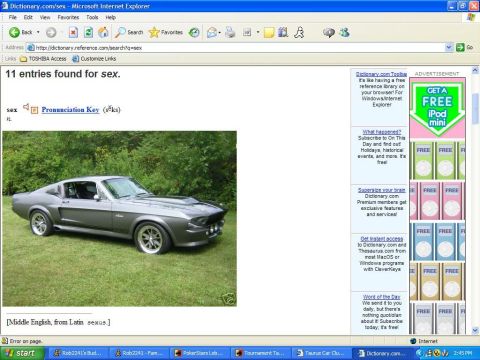
Task: Open the Pronunciation Key link
Action: tap(70, 110)
